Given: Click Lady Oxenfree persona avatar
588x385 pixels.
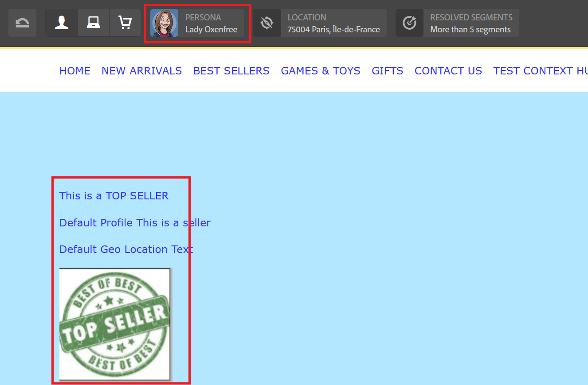Looking at the screenshot, I should [x=164, y=23].
